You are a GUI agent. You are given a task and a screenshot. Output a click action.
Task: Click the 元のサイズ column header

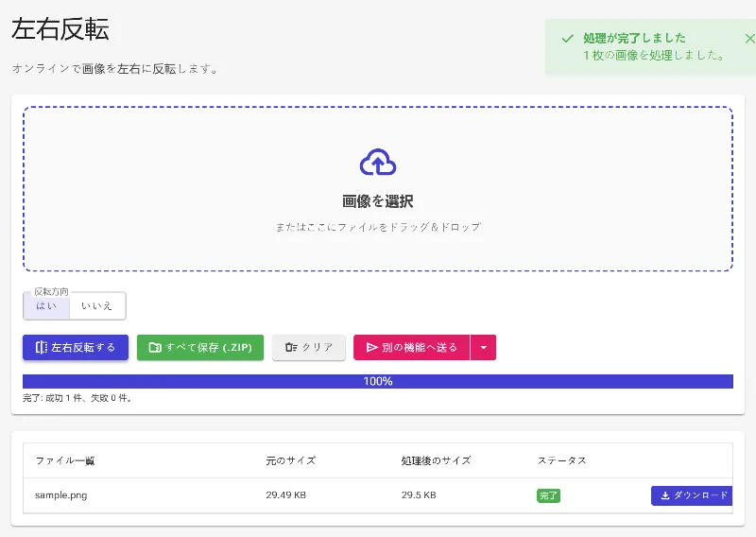291,460
